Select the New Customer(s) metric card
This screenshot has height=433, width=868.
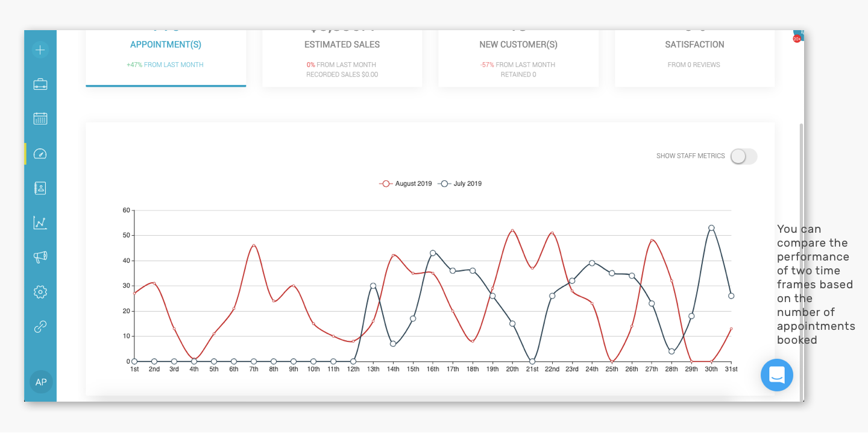pyautogui.click(x=518, y=58)
